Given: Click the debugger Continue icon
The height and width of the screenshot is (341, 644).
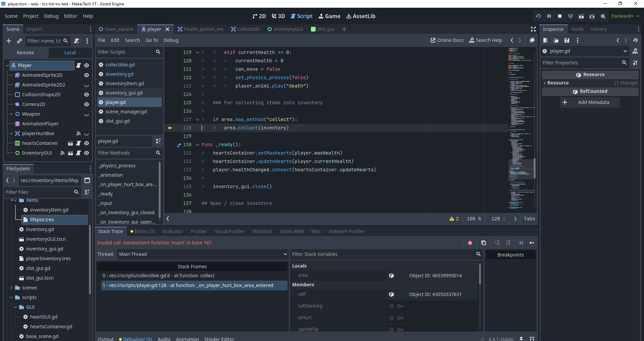Looking at the screenshot, I should click(x=532, y=243).
